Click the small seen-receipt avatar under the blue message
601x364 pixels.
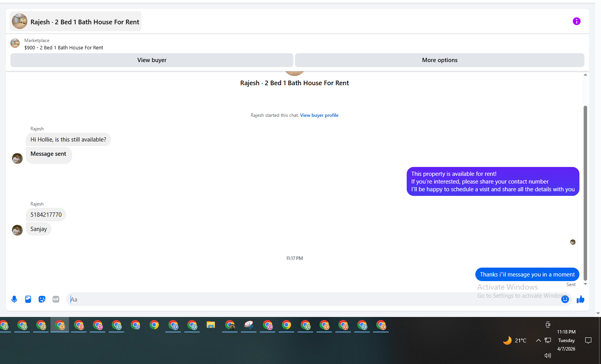(573, 242)
